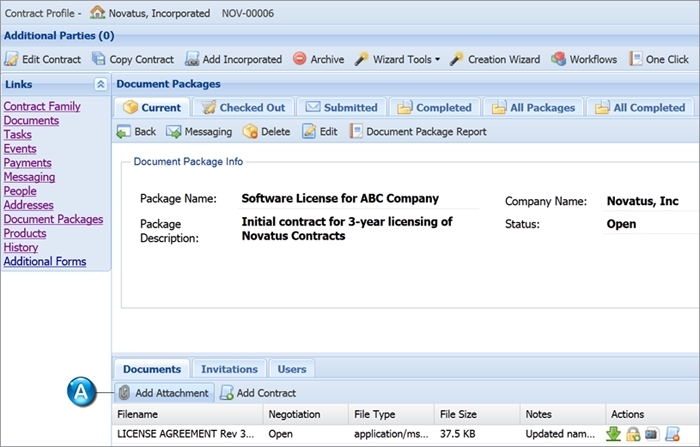700x447 pixels.
Task: Click the Add Contract button
Action: [x=258, y=393]
